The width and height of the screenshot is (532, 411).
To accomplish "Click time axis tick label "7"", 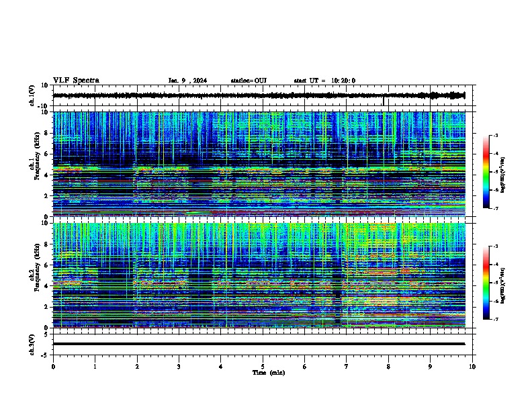I will tap(347, 367).
